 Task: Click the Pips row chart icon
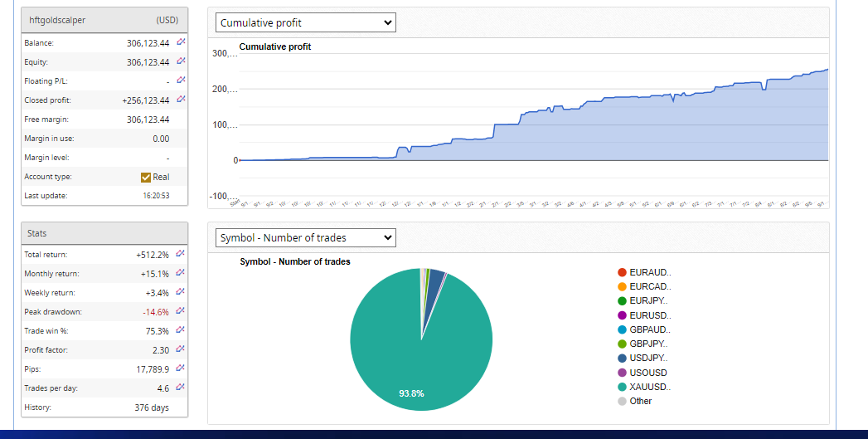tap(181, 368)
